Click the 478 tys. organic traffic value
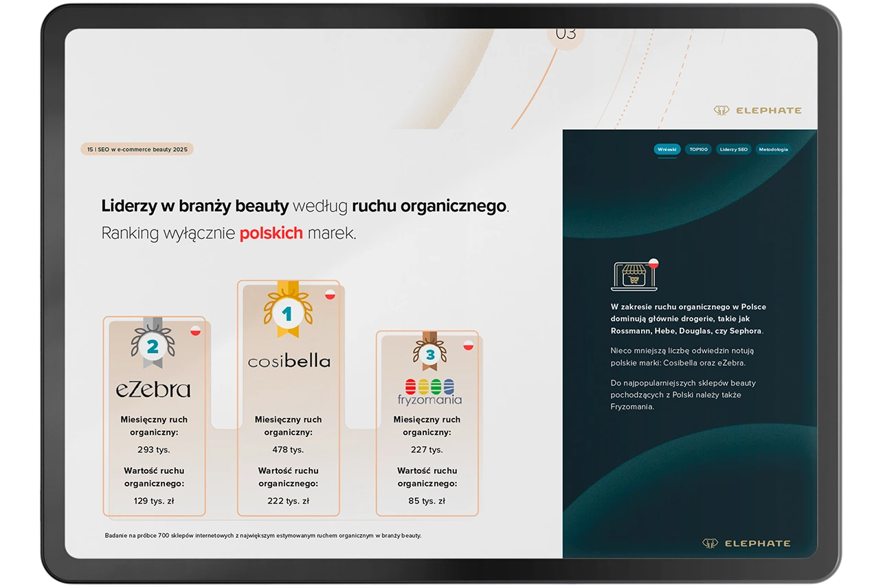883x588 pixels. tap(288, 450)
